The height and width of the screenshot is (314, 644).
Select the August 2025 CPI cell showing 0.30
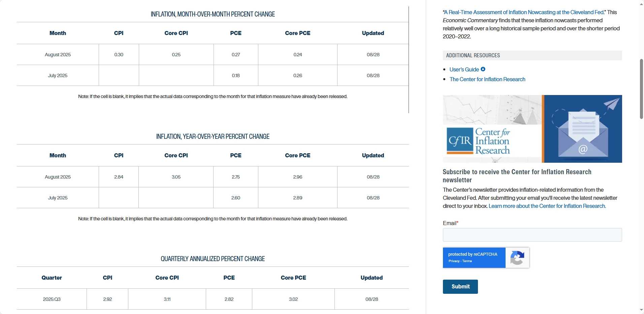click(119, 55)
